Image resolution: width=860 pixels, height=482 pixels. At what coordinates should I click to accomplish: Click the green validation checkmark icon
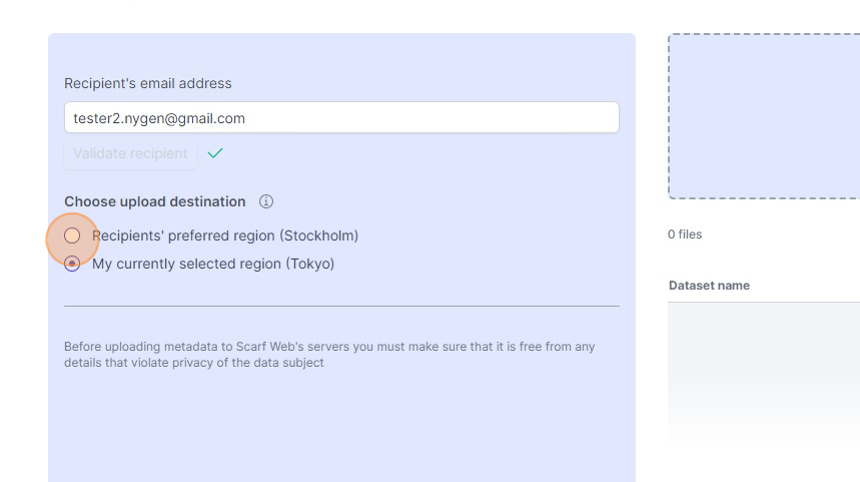coord(215,153)
